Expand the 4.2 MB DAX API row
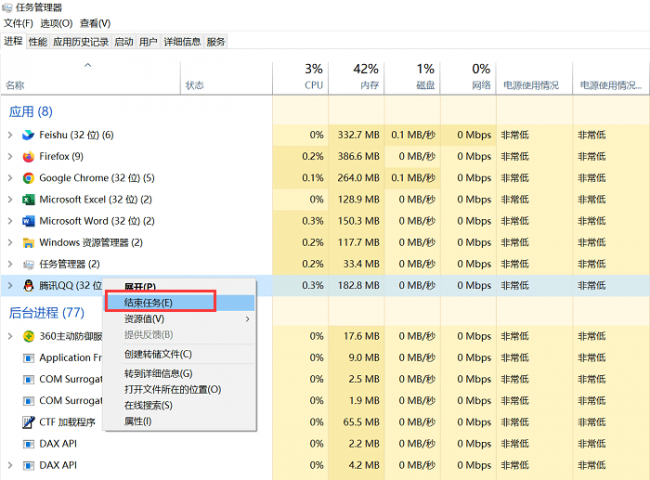Screen dimensions: 650x480 (10, 465)
